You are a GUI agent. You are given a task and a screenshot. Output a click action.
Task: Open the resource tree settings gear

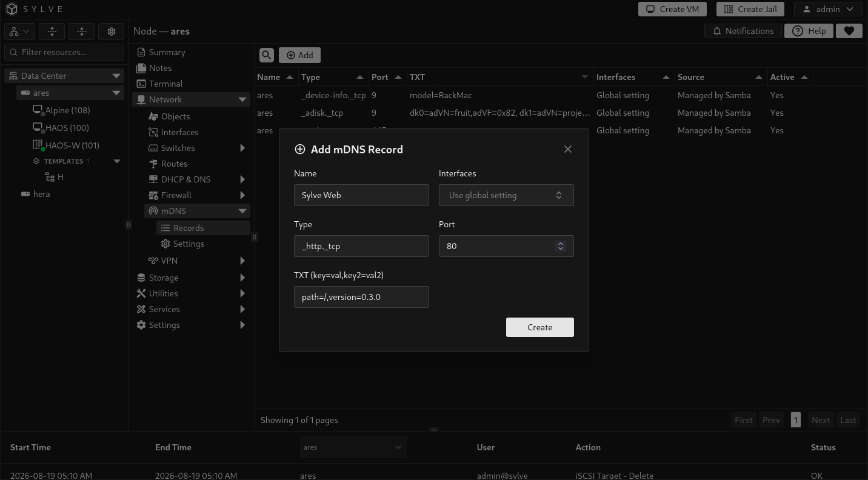pos(112,32)
